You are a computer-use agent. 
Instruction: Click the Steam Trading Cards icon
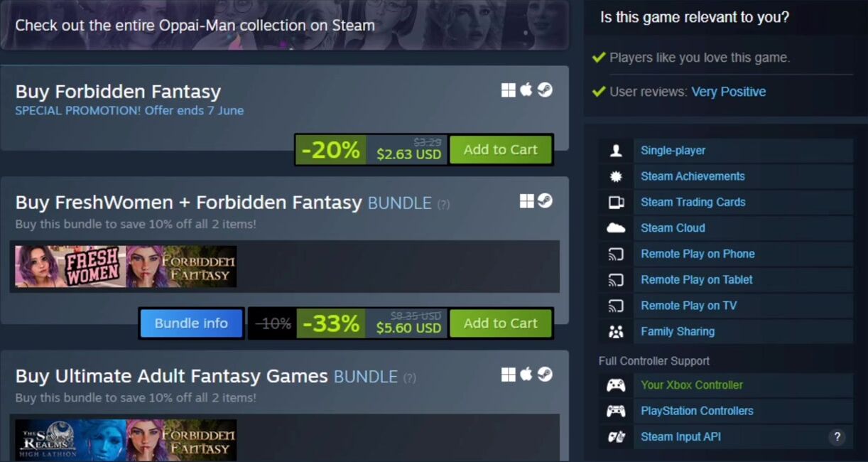[616, 203]
